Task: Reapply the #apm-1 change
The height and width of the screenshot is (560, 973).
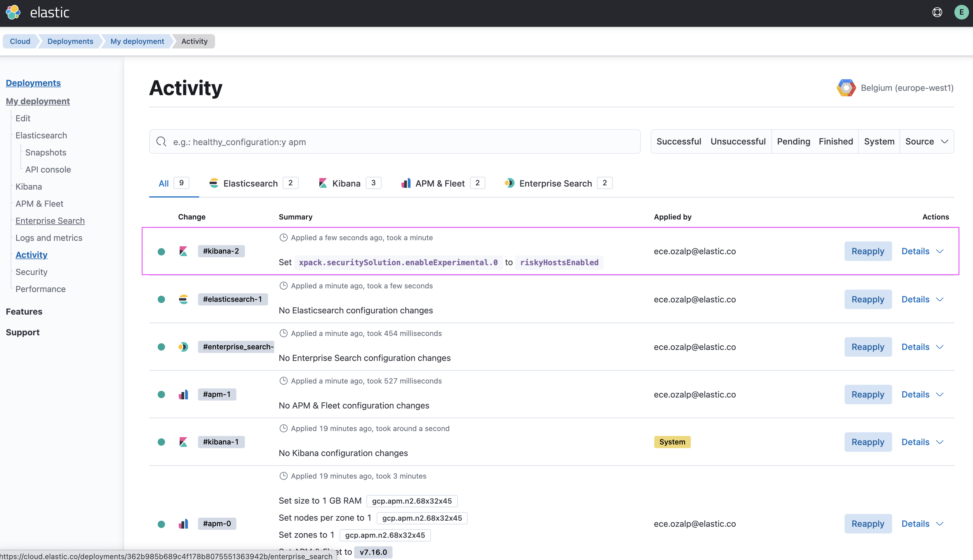Action: point(867,394)
